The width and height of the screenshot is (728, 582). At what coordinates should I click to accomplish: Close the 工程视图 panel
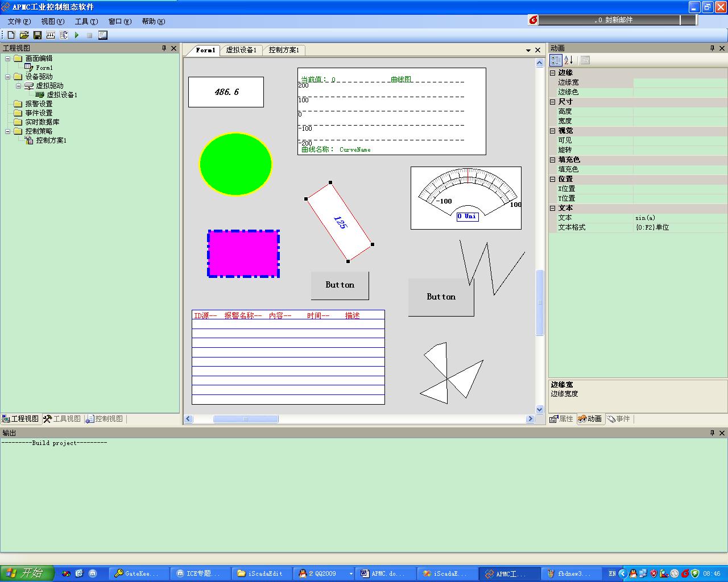[174, 48]
